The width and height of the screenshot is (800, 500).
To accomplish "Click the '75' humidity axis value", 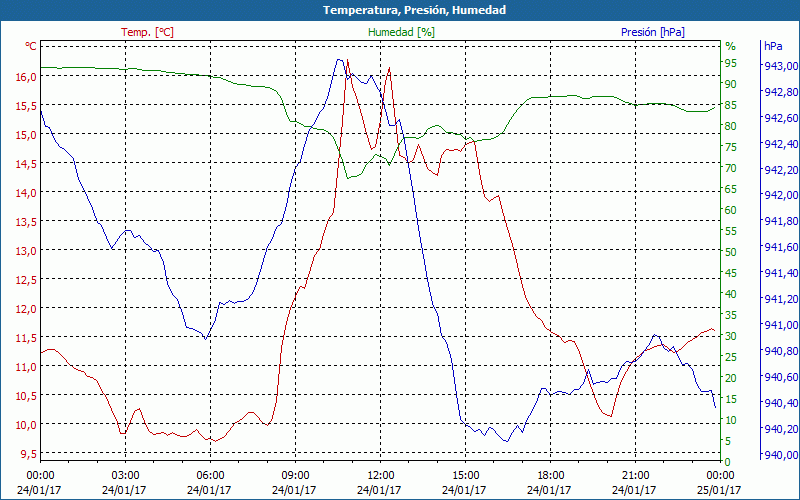I will [x=731, y=147].
